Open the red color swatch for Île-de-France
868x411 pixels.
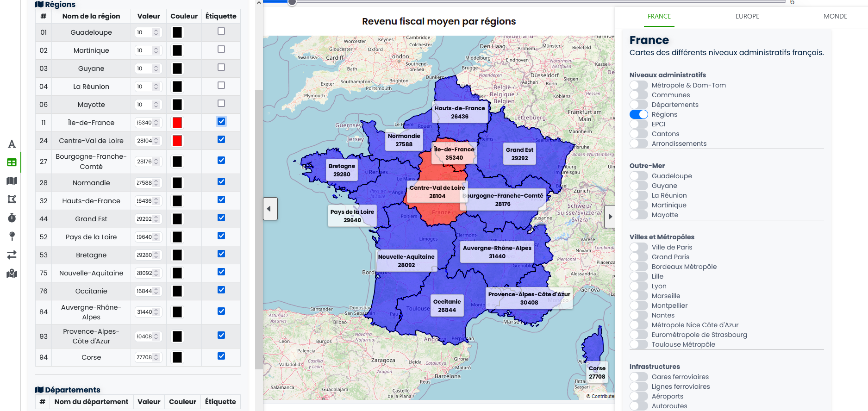click(177, 123)
